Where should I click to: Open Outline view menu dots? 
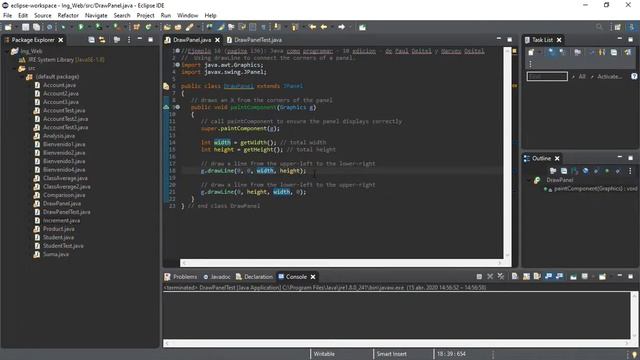(630, 171)
